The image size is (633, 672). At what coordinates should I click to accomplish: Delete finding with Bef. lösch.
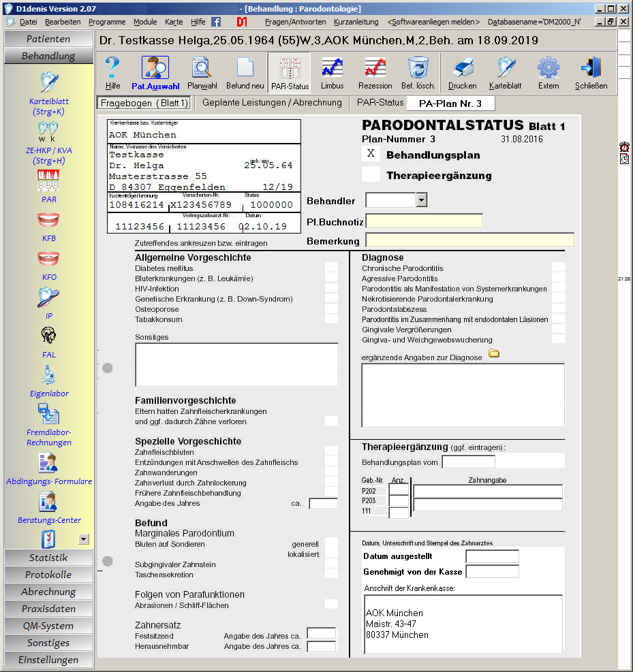tap(418, 73)
